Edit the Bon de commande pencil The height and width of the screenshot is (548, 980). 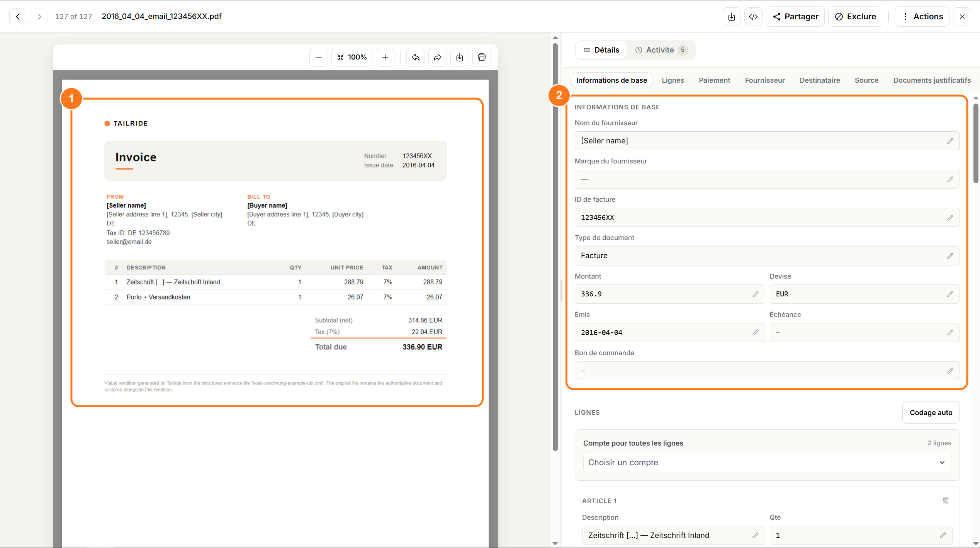coord(950,371)
